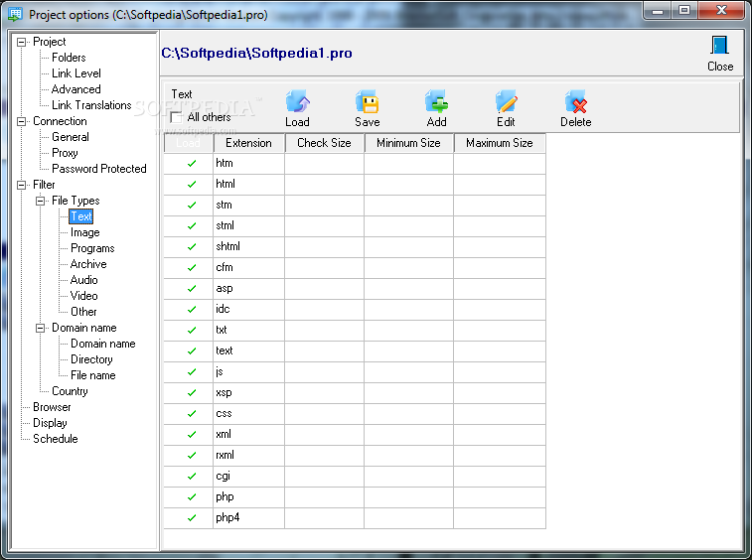Open the Schedule settings

[x=56, y=439]
